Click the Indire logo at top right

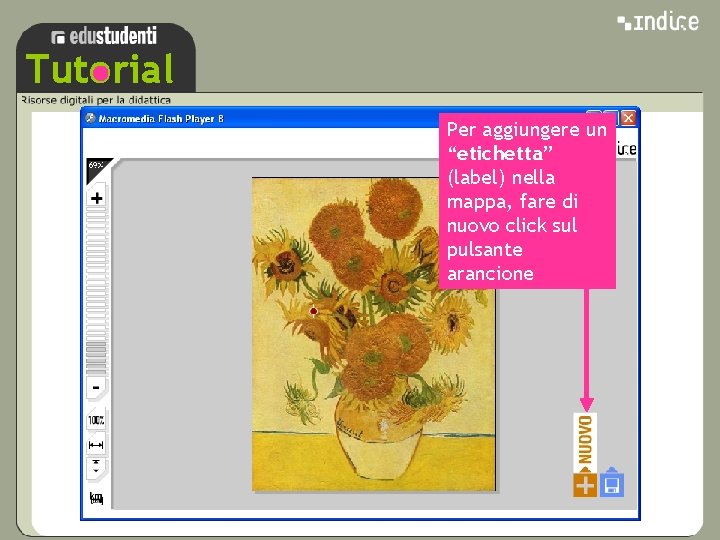point(658,22)
